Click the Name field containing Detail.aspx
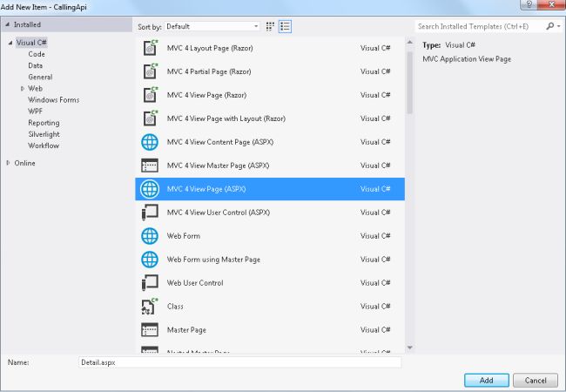Screen dimensions: 566x392 point(239,362)
